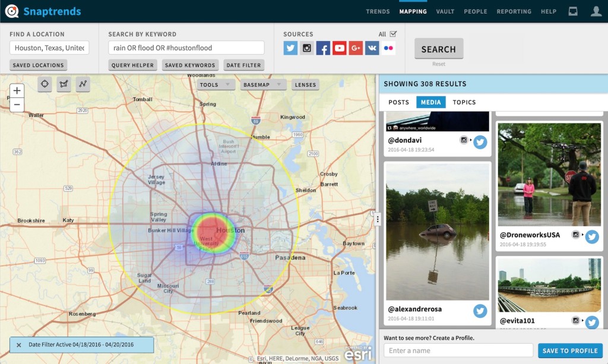Viewport: 608px width, 364px height.
Task: Open @evita101 flooded bridge photo
Action: point(549,285)
